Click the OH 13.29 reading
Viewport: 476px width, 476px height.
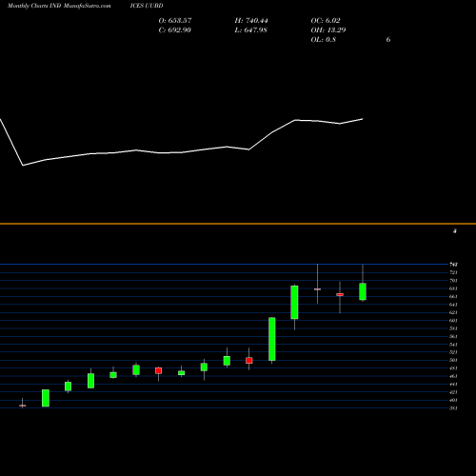[328, 30]
